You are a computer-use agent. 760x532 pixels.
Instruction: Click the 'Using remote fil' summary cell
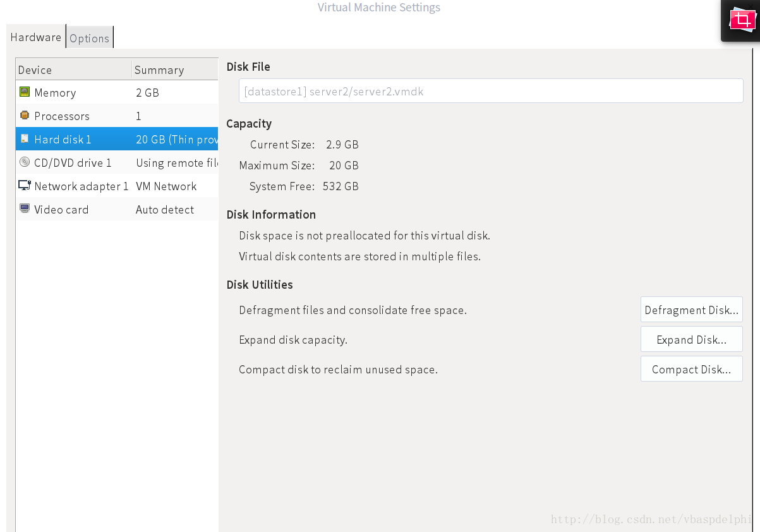point(177,163)
